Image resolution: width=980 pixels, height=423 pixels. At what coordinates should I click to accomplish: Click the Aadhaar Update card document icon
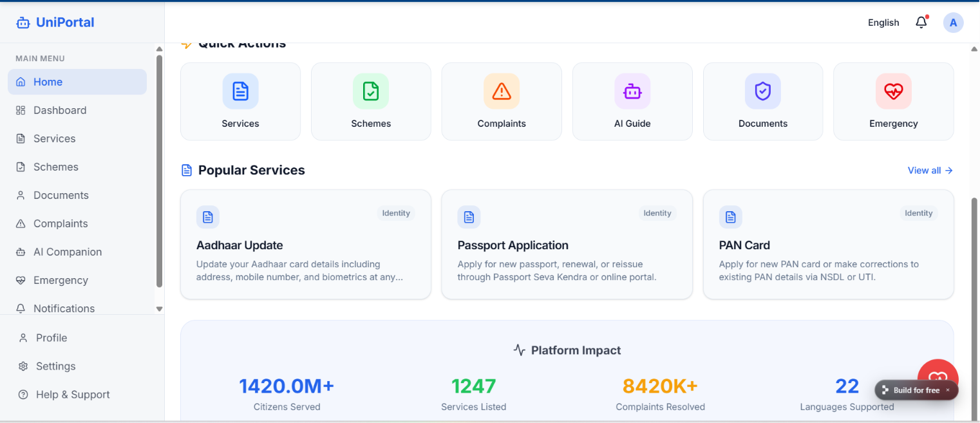click(x=208, y=217)
